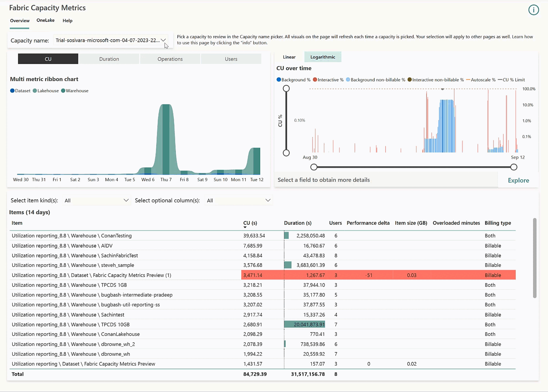Select the Interactive % legend dot
This screenshot has height=392, width=548.
[315, 79]
